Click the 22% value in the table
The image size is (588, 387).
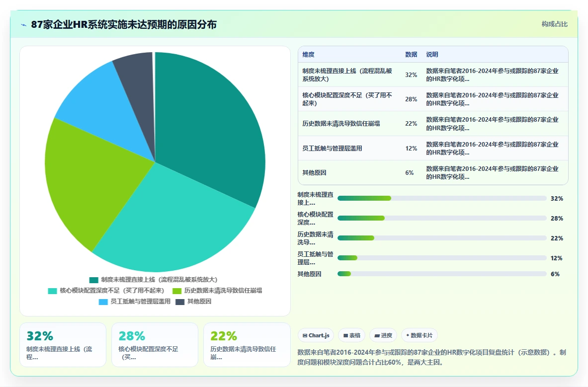[x=411, y=124]
